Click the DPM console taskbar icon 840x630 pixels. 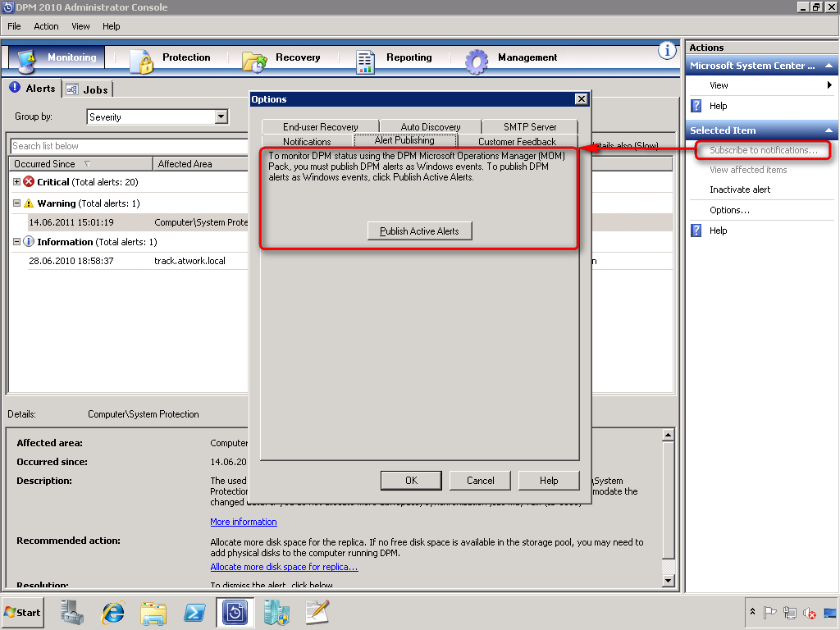click(235, 612)
